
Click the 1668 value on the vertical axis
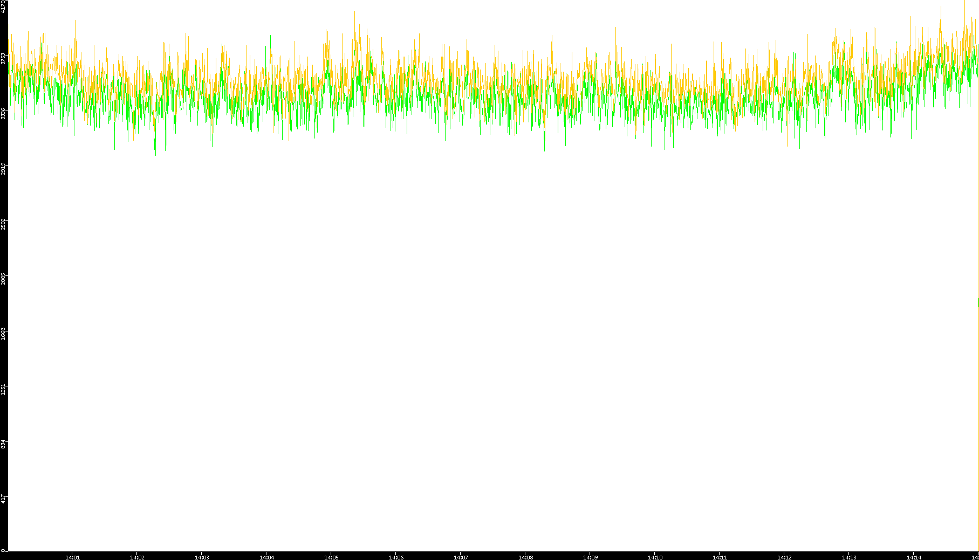tap(3, 334)
